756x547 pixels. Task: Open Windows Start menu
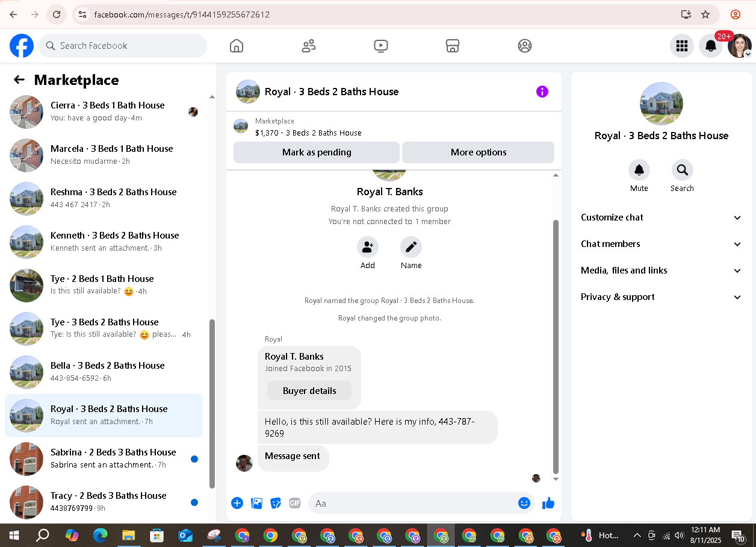point(14,535)
